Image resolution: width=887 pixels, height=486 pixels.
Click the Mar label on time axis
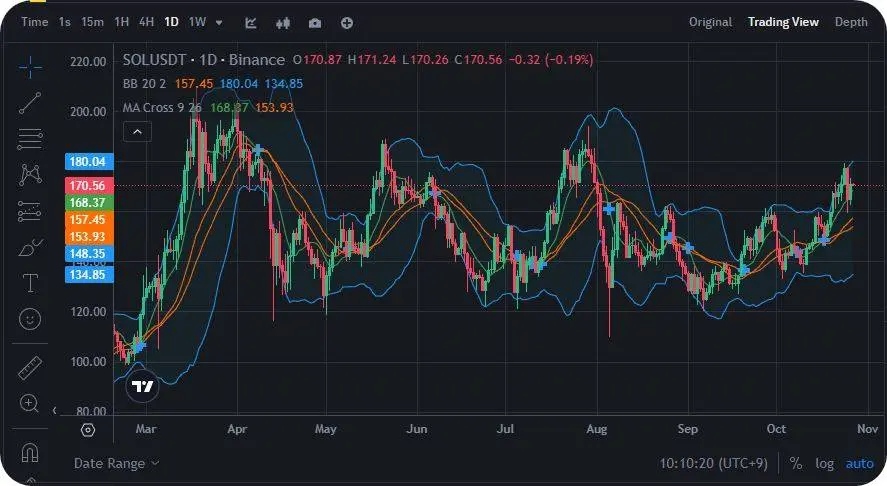(146, 429)
